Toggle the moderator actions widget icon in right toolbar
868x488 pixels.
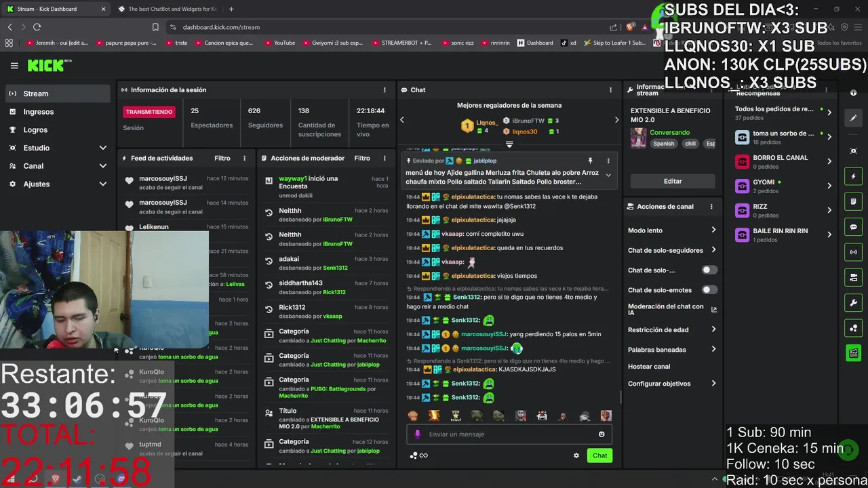[854, 277]
